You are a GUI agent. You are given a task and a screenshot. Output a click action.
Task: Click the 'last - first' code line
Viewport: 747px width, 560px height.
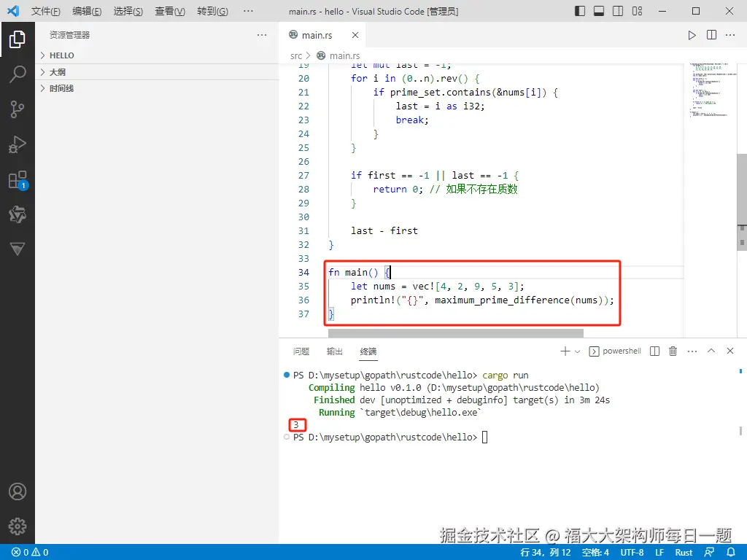pyautogui.click(x=384, y=231)
